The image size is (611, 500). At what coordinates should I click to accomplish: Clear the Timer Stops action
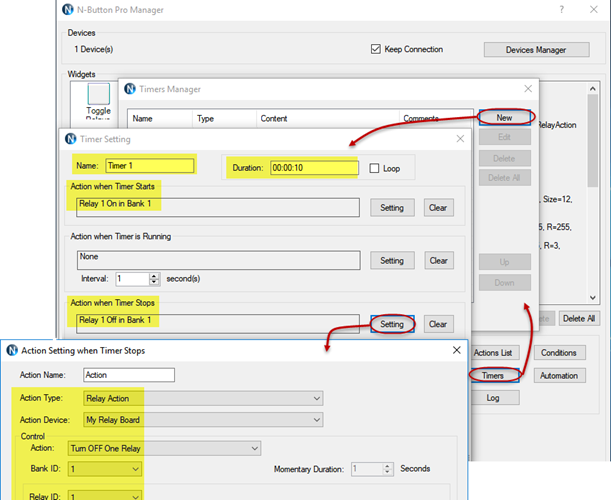(438, 324)
